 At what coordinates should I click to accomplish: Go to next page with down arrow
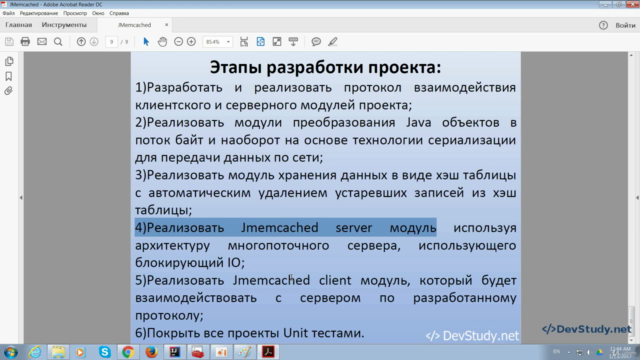tap(94, 42)
